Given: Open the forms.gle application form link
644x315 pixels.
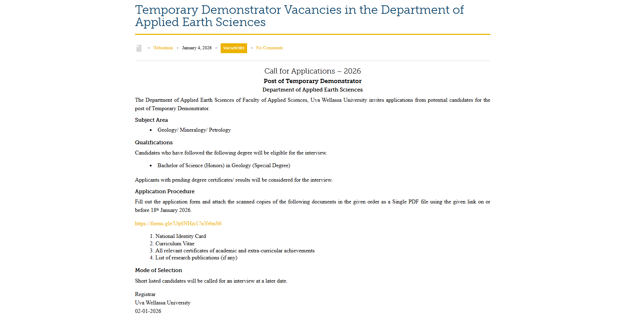Looking at the screenshot, I should tap(178, 223).
